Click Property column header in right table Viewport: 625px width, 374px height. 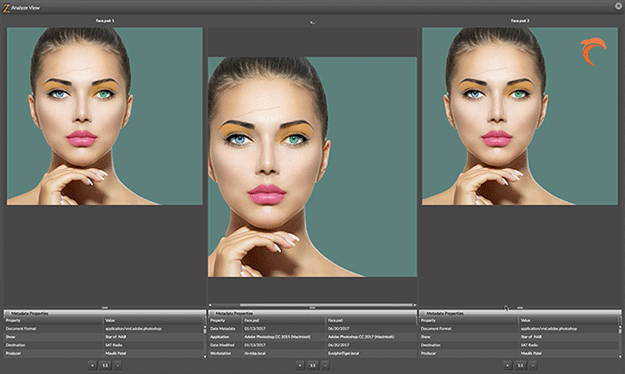pyautogui.click(x=468, y=320)
